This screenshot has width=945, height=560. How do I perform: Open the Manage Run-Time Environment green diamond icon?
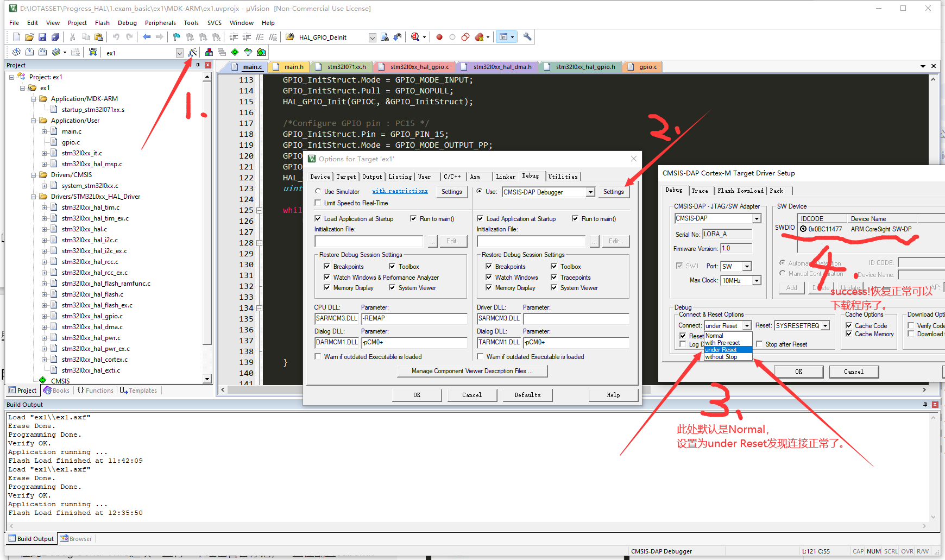pyautogui.click(x=235, y=52)
